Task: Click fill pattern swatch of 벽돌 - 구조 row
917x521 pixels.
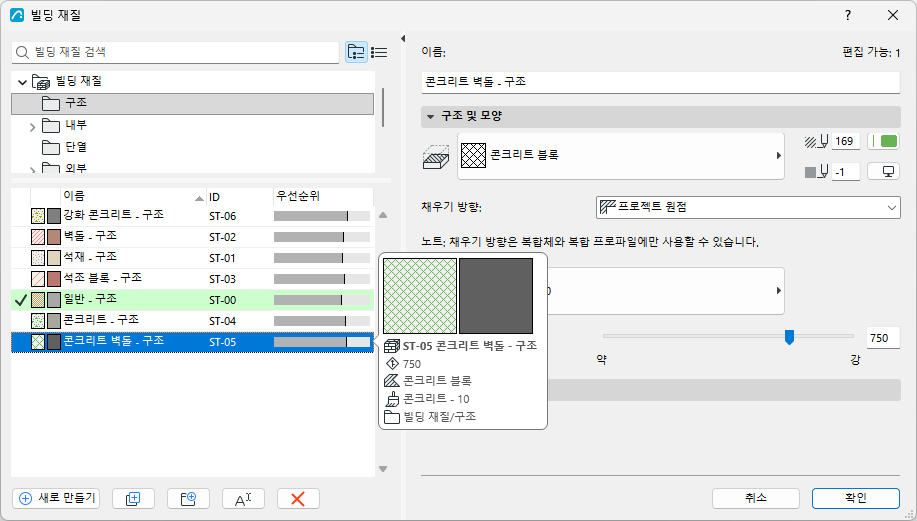Action: click(38, 237)
